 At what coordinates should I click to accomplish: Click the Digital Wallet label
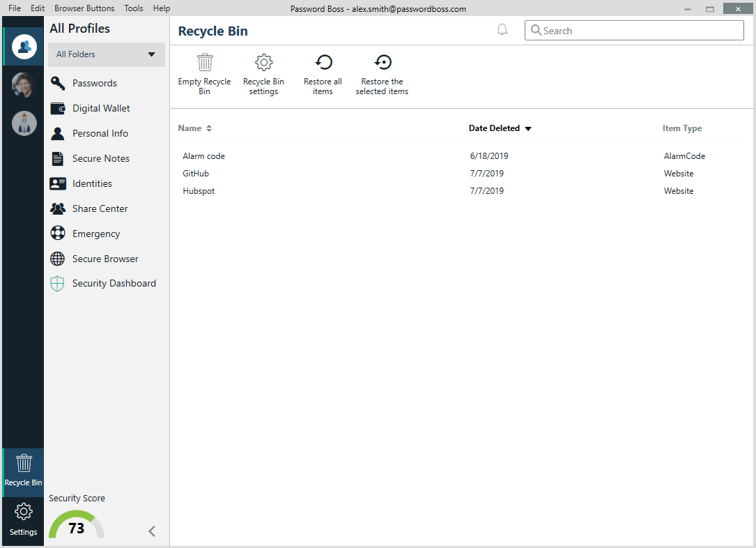click(x=101, y=108)
